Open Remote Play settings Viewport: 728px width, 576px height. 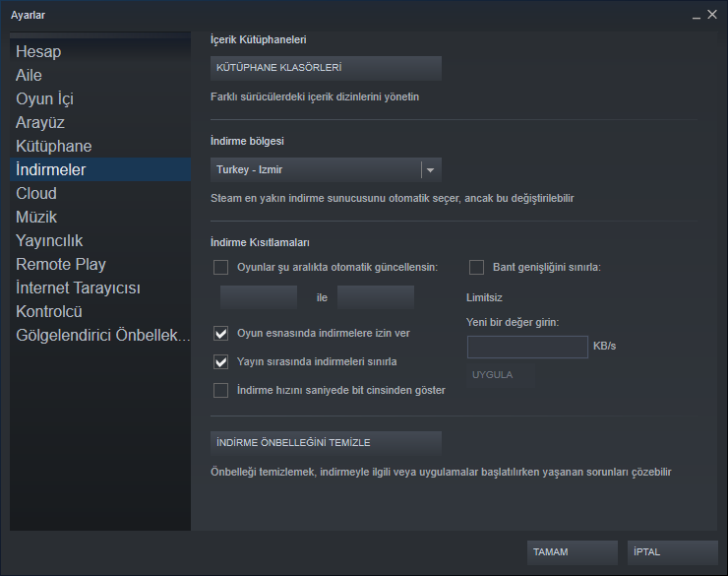click(100, 264)
